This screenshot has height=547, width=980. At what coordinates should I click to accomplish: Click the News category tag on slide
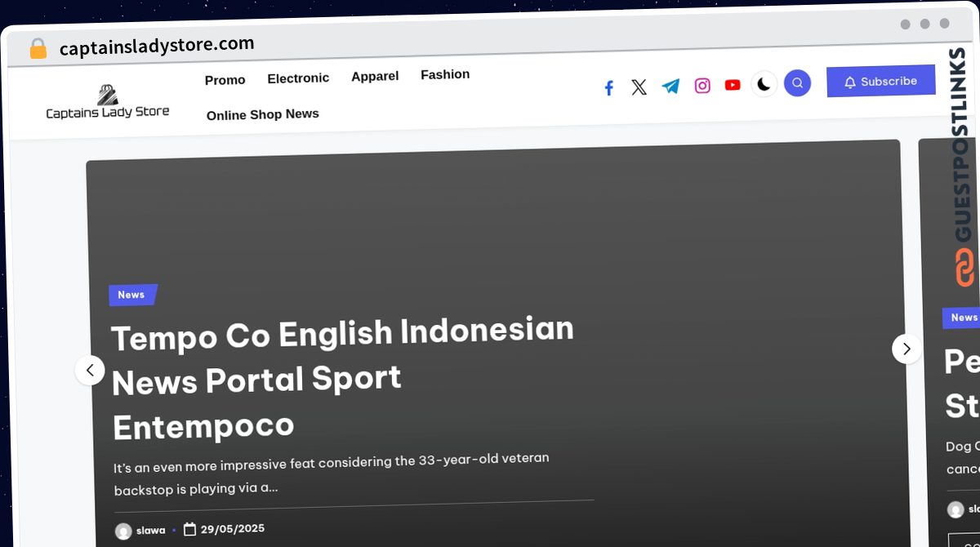(131, 295)
